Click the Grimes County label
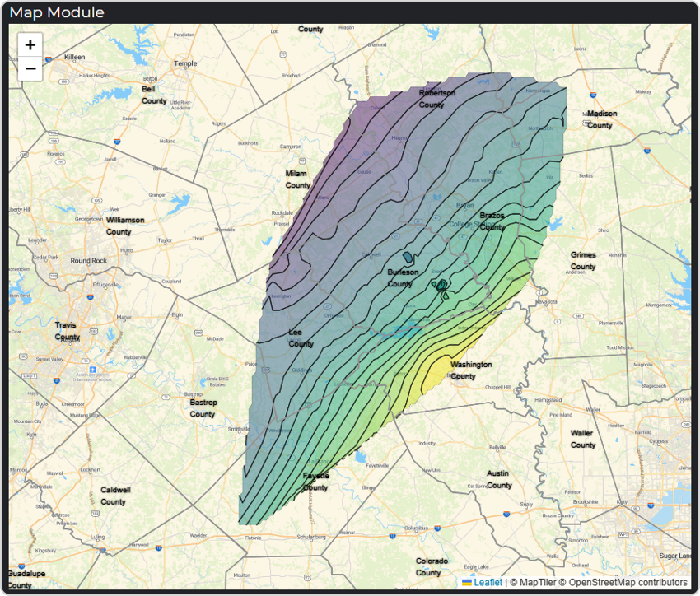 click(583, 261)
